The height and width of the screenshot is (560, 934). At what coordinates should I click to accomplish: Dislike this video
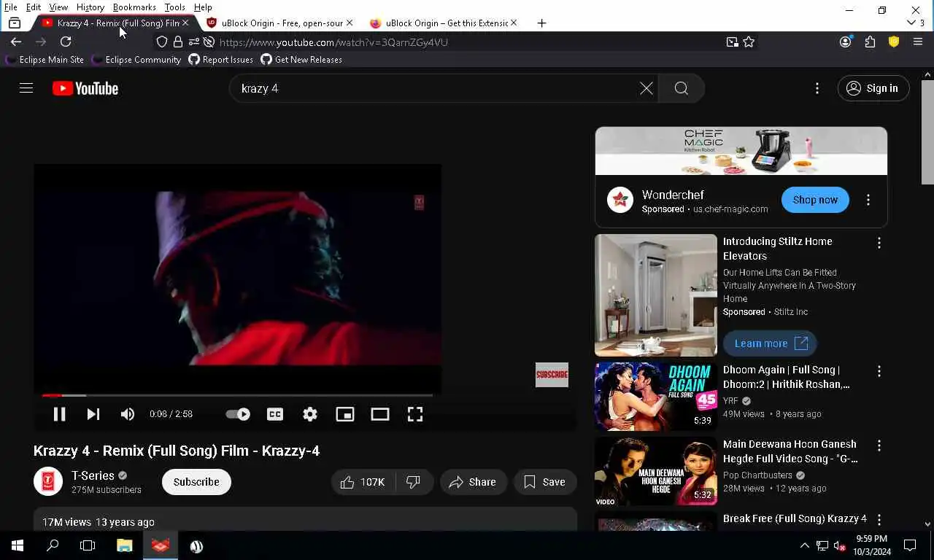[414, 482]
